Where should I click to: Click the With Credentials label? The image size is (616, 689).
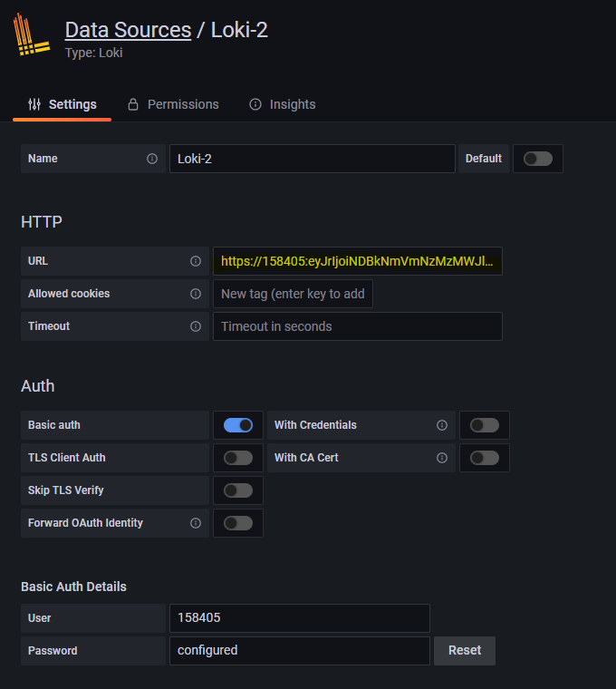[x=315, y=425]
